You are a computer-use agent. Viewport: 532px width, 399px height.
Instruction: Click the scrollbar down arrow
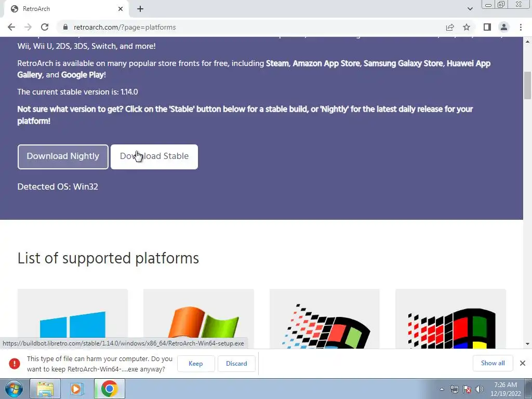coord(528,344)
